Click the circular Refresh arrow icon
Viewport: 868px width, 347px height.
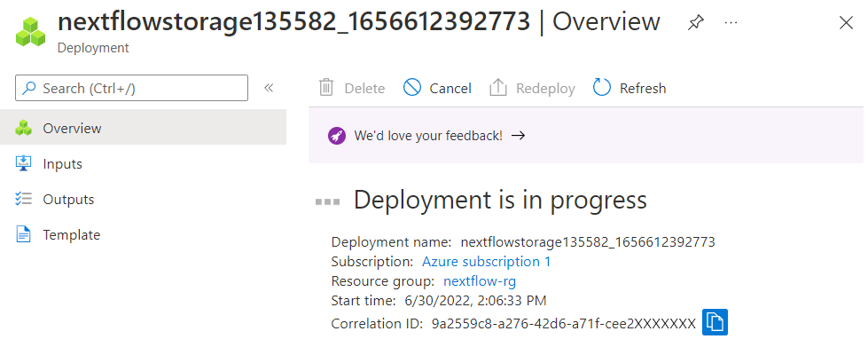[602, 88]
